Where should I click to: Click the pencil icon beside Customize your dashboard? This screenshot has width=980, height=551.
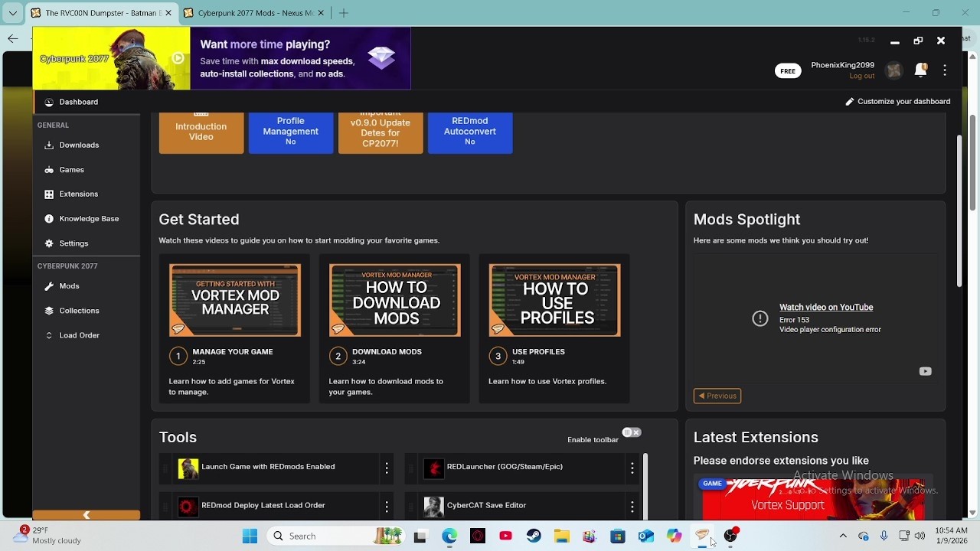(849, 101)
